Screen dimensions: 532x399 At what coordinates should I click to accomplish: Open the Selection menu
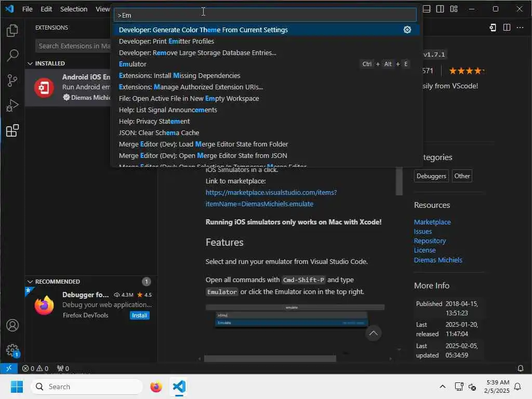(x=74, y=9)
